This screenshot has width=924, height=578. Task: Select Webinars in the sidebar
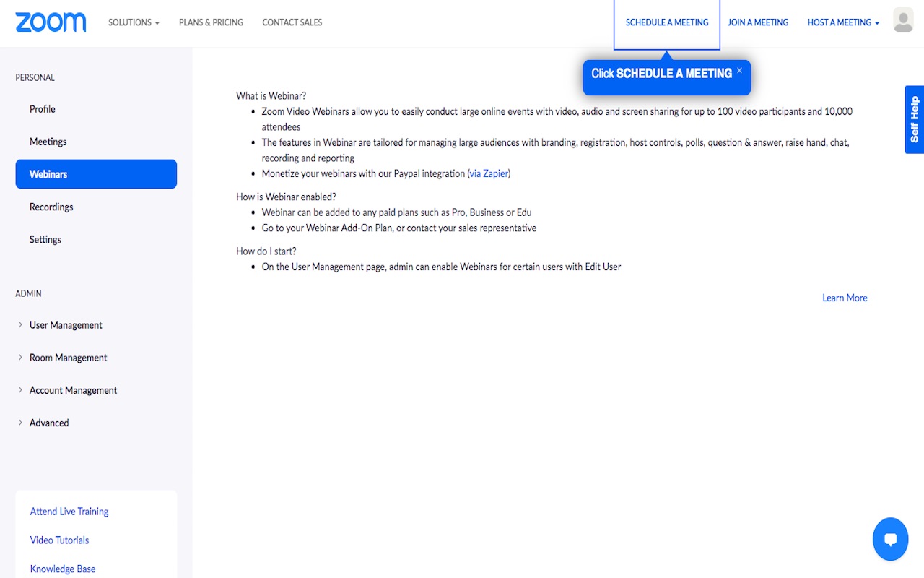click(96, 174)
